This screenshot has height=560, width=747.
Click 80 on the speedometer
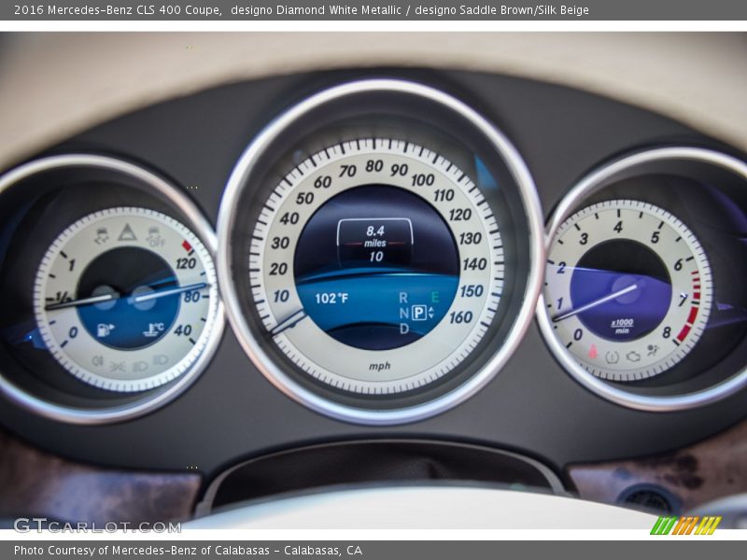[x=374, y=166]
